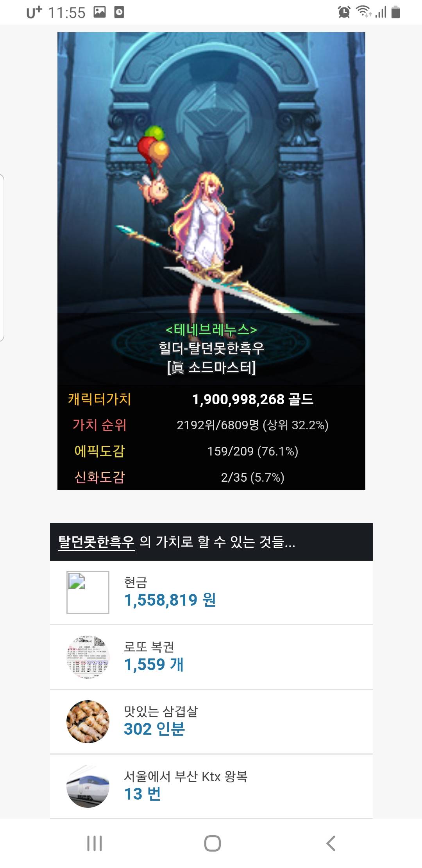Tap the <테네브레누스> guild name
Screen dimensions: 422x868
pyautogui.click(x=211, y=330)
